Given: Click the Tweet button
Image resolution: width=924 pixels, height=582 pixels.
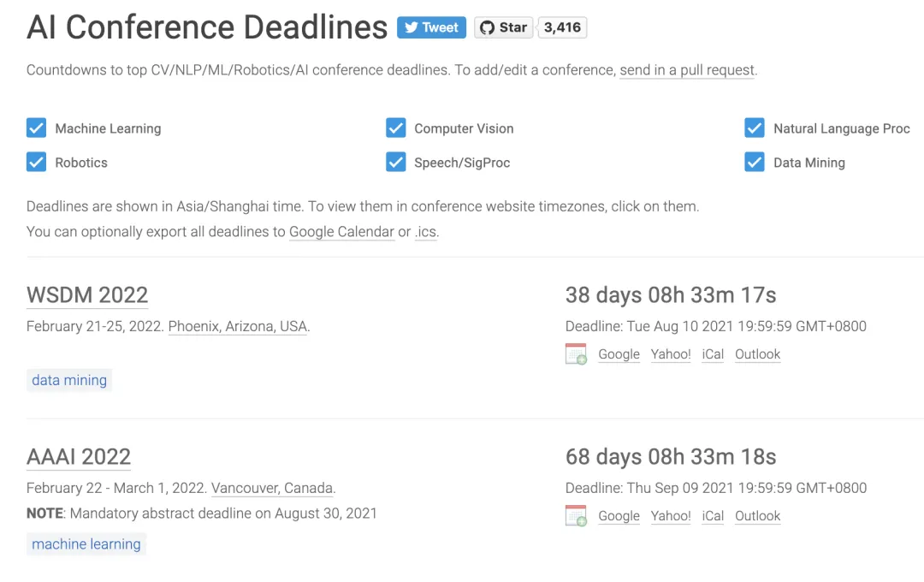Looking at the screenshot, I should (x=431, y=27).
